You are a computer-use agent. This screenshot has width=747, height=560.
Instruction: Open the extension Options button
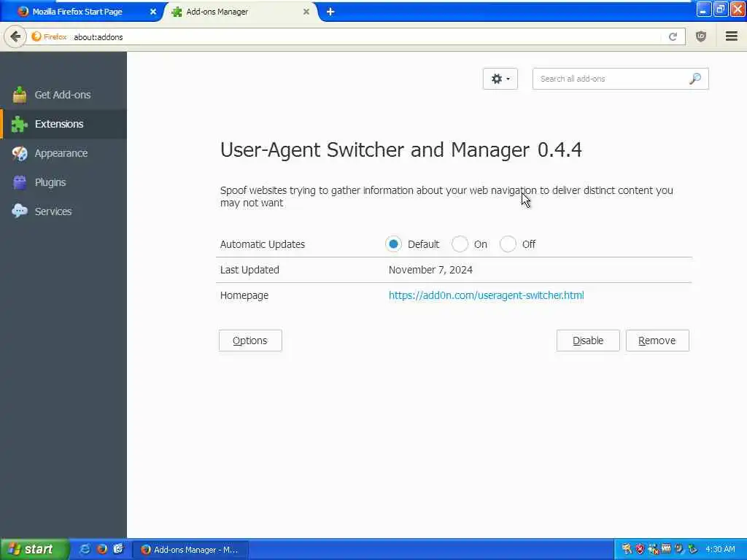coord(250,341)
